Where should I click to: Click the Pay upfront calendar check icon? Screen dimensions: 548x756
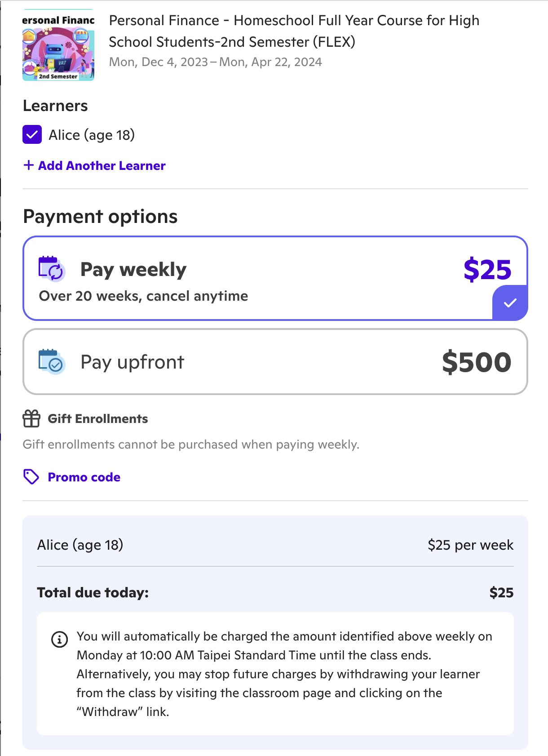pyautogui.click(x=52, y=362)
